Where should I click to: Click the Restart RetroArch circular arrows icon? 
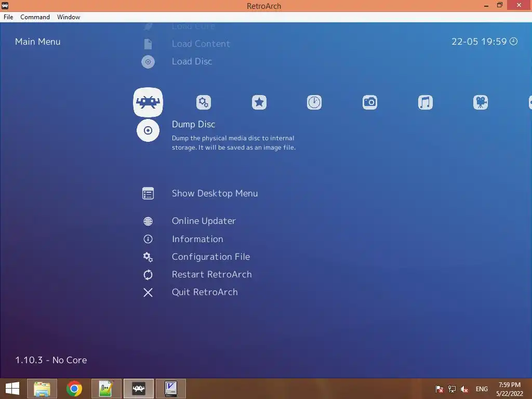tap(148, 274)
